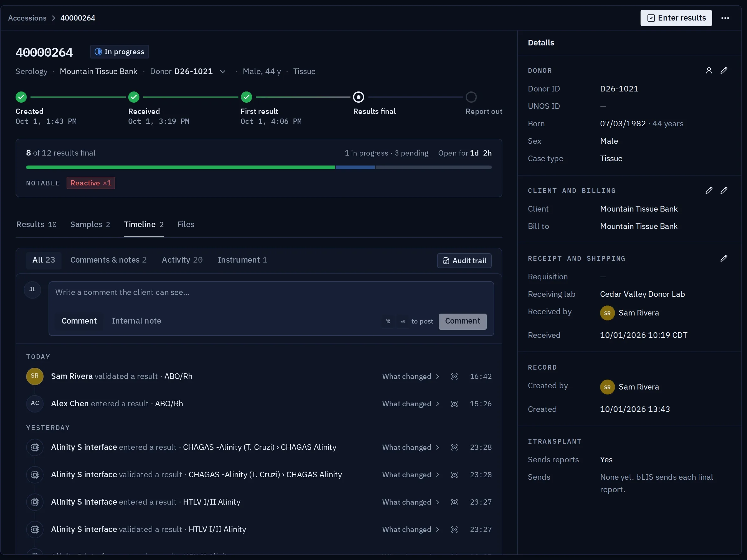The width and height of the screenshot is (747, 560).
Task: Open the Files tab
Action: click(x=186, y=225)
